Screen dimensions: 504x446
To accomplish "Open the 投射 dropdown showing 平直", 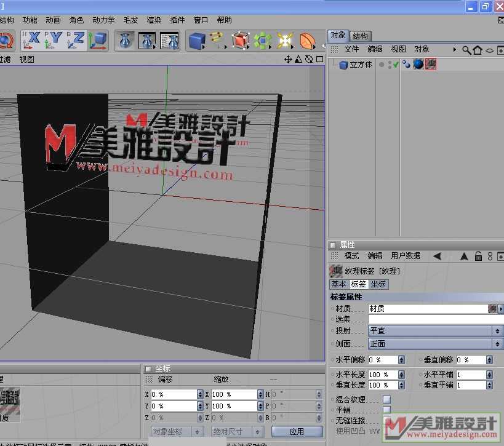I will [435, 331].
